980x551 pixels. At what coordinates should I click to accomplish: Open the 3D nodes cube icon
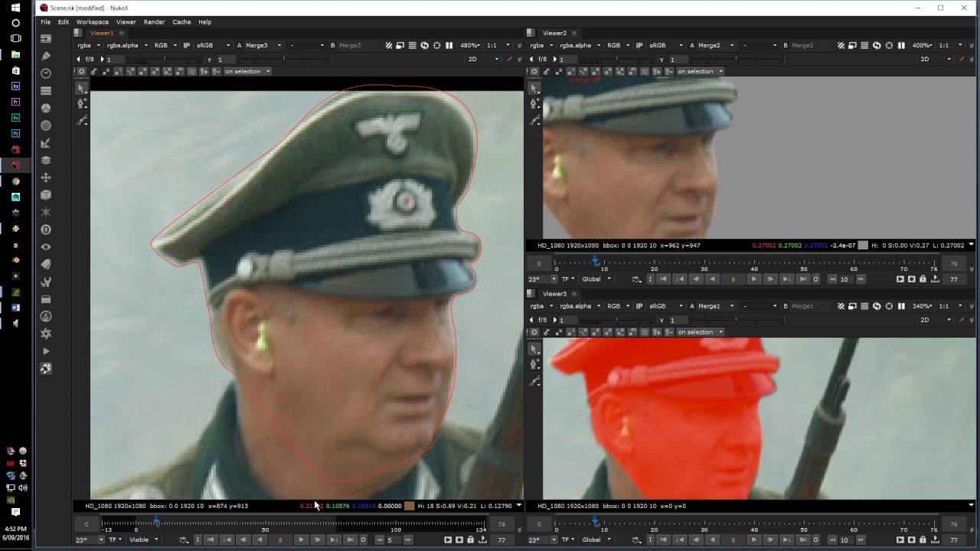[x=46, y=195]
